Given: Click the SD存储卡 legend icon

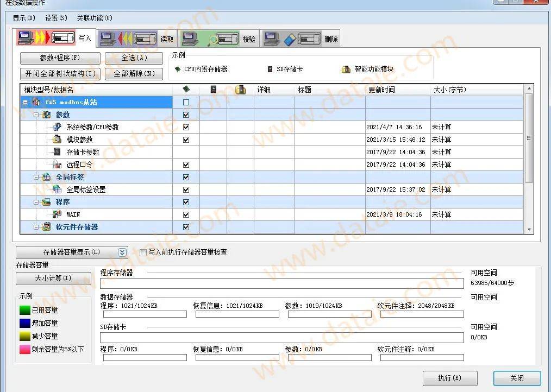Looking at the screenshot, I should coord(270,69).
